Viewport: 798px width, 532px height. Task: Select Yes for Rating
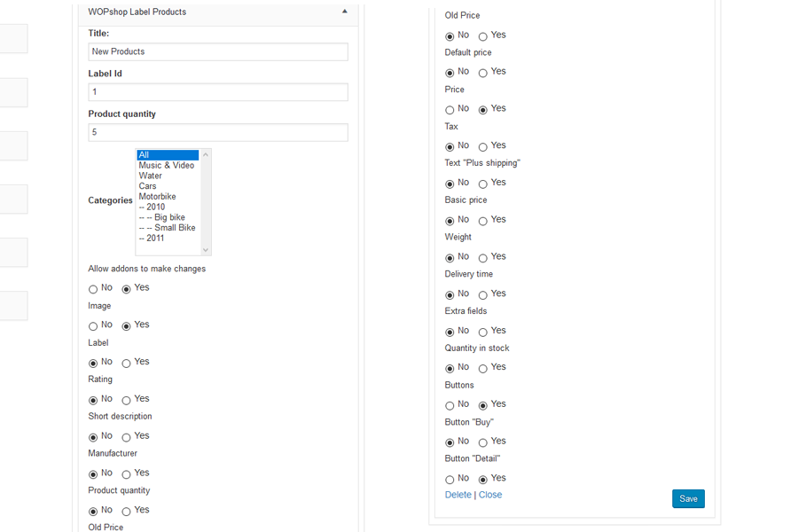point(126,401)
